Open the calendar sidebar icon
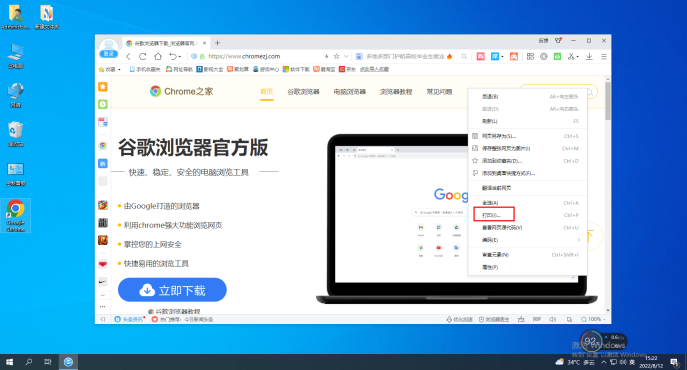The image size is (687, 370). click(103, 122)
